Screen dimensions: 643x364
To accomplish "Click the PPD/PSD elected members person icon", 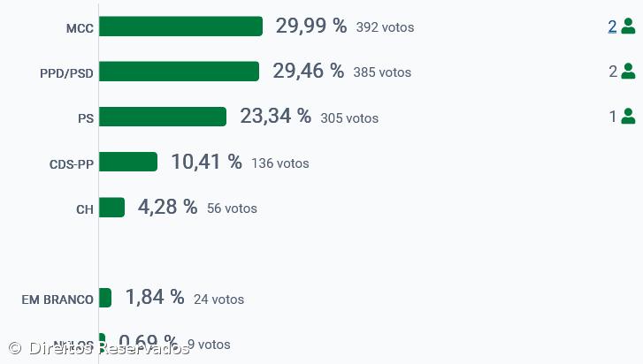I will tap(628, 72).
